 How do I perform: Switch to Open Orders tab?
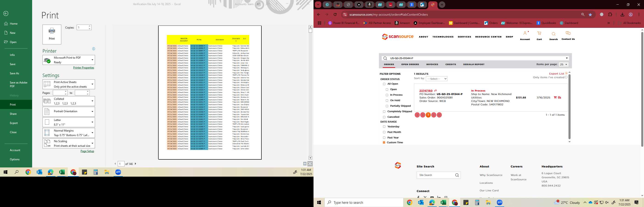(x=410, y=64)
